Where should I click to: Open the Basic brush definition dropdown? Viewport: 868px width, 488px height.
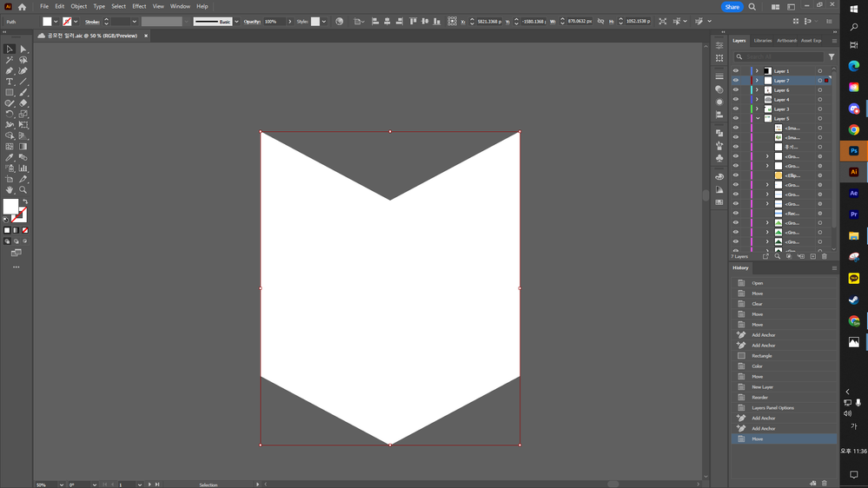click(x=236, y=22)
